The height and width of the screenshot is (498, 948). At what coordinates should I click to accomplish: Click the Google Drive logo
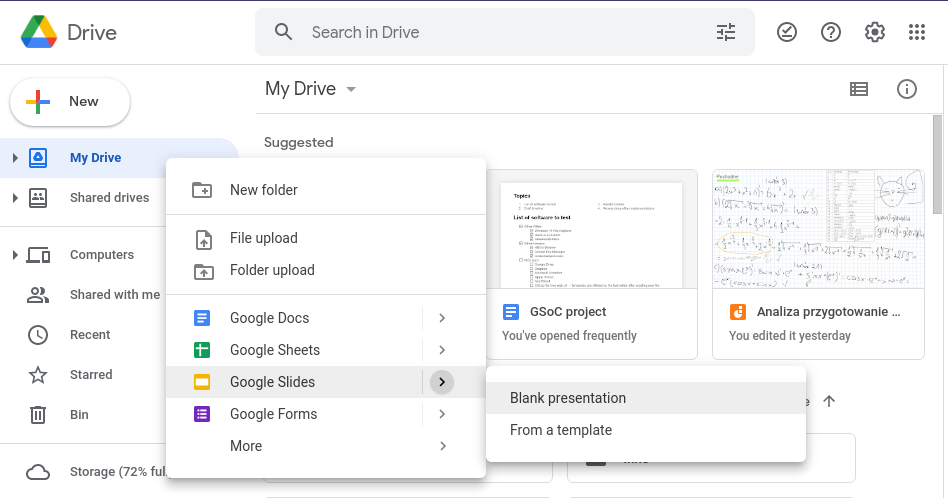(39, 32)
